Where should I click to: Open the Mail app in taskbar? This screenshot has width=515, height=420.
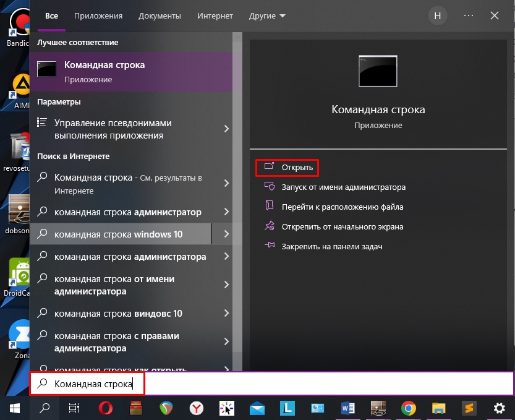click(257, 408)
